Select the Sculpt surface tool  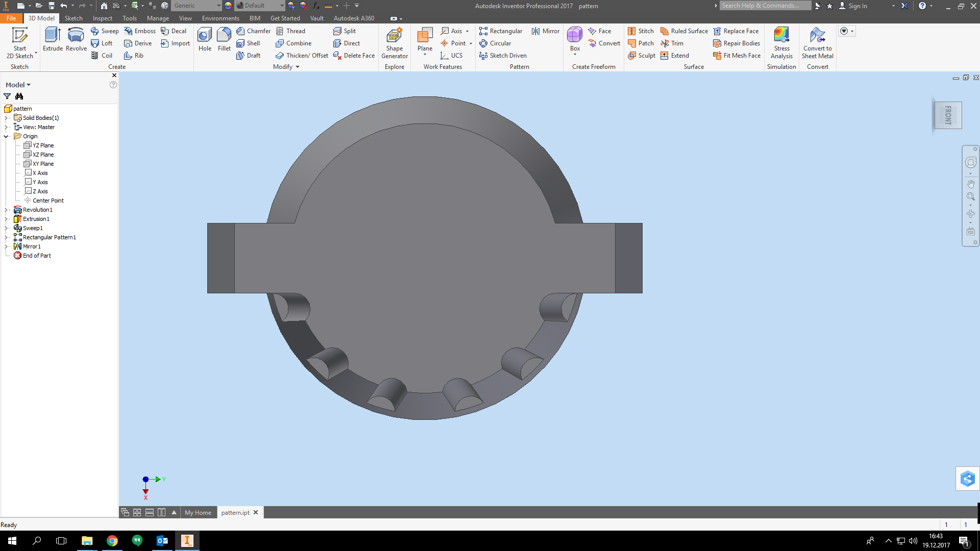(x=642, y=55)
